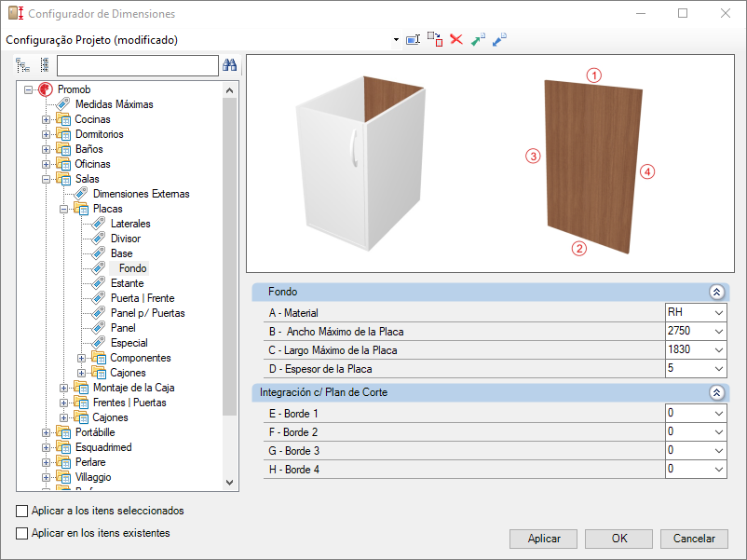Viewport: 747px width, 560px height.
Task: Select the Perlare tree item
Action: pos(90,462)
